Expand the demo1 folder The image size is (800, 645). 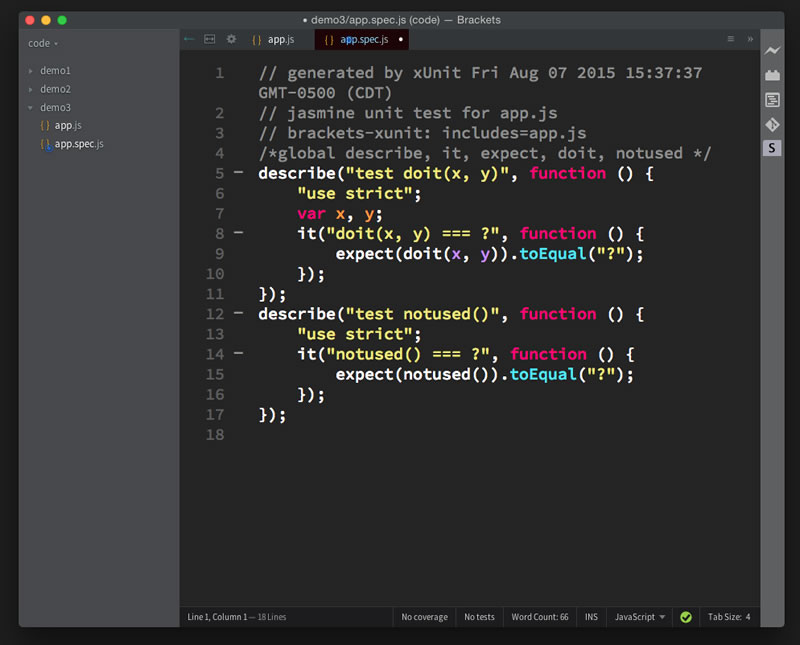coord(31,71)
